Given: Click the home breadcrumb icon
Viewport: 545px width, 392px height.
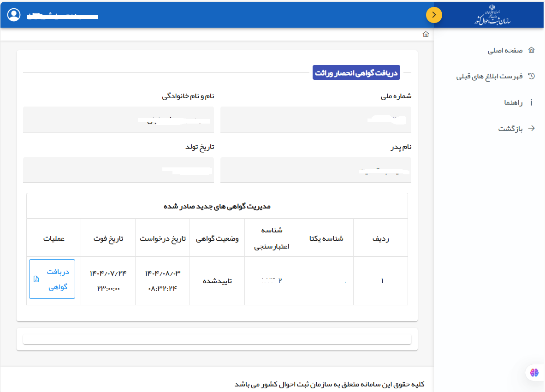Looking at the screenshot, I should coord(426,34).
